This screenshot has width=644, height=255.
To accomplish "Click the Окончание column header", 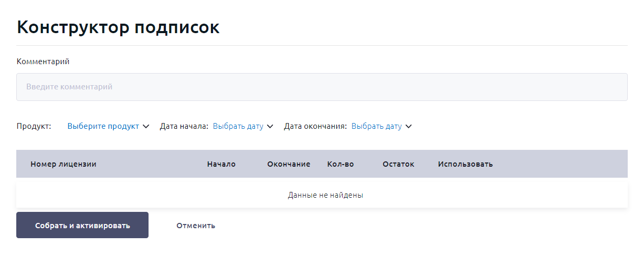I will coord(289,164).
